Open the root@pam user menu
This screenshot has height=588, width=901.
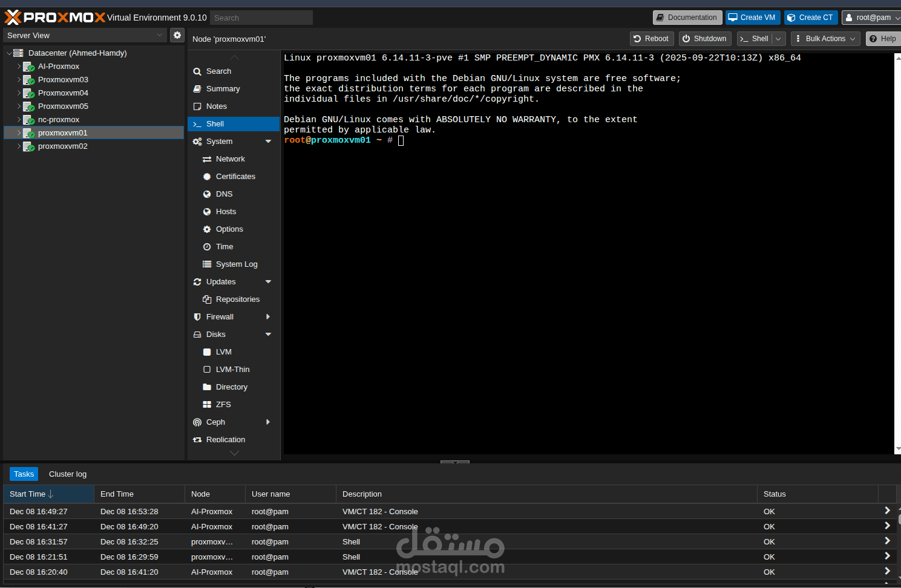coord(872,18)
